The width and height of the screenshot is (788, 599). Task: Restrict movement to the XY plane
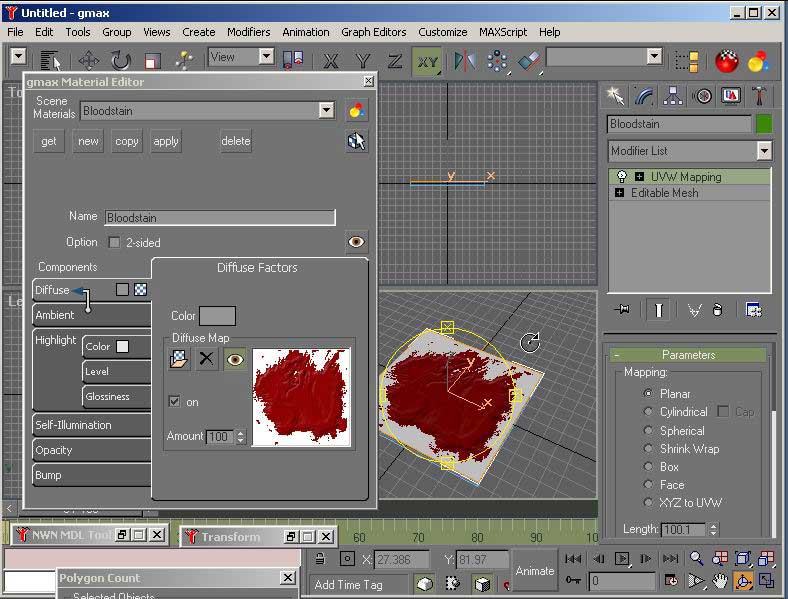(x=428, y=61)
